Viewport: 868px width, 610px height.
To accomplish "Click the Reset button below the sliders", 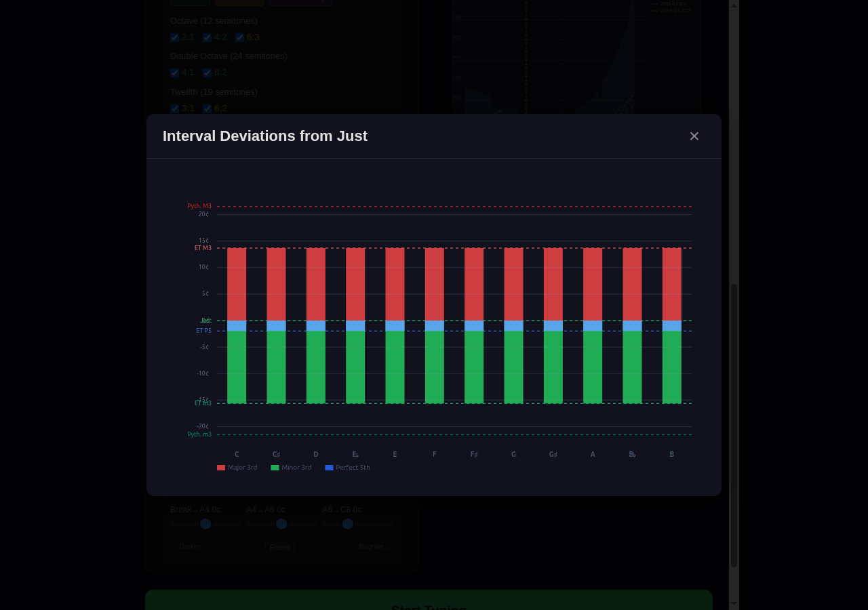I will coord(279,547).
